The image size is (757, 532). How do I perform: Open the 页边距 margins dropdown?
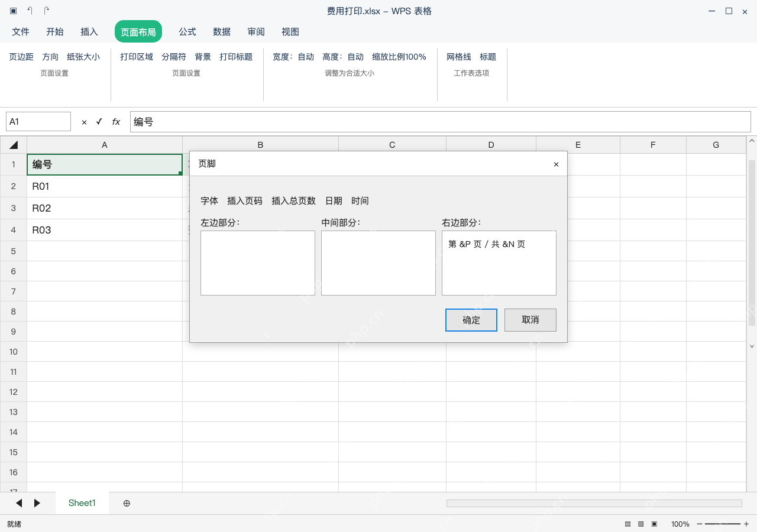pos(21,57)
